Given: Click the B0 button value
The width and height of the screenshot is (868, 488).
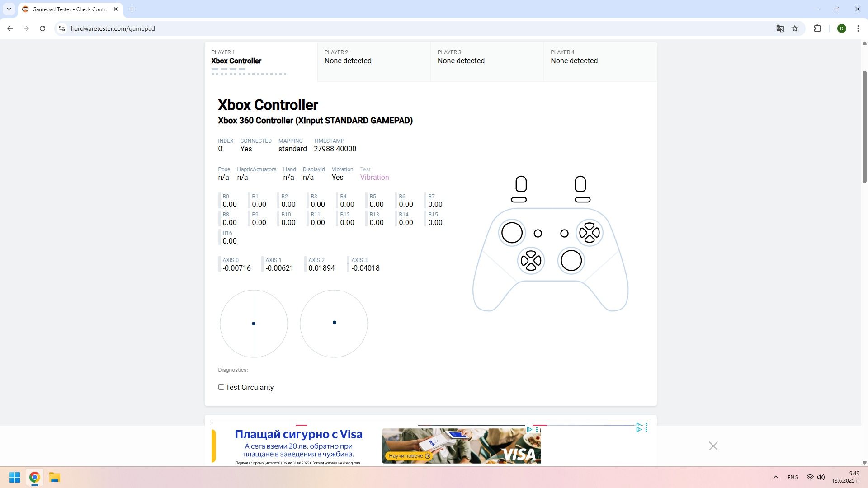Looking at the screenshot, I should 230,205.
